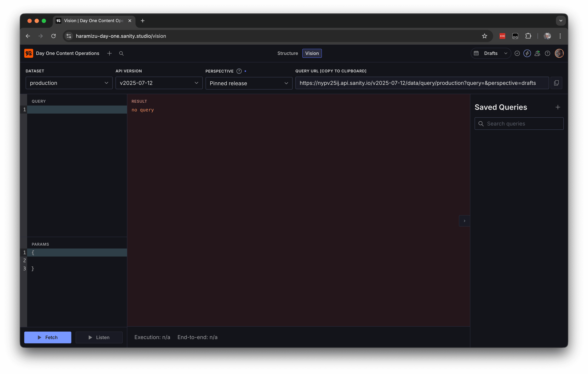
Task: Open the tasks checkmark icon in navbar
Action: click(x=517, y=53)
